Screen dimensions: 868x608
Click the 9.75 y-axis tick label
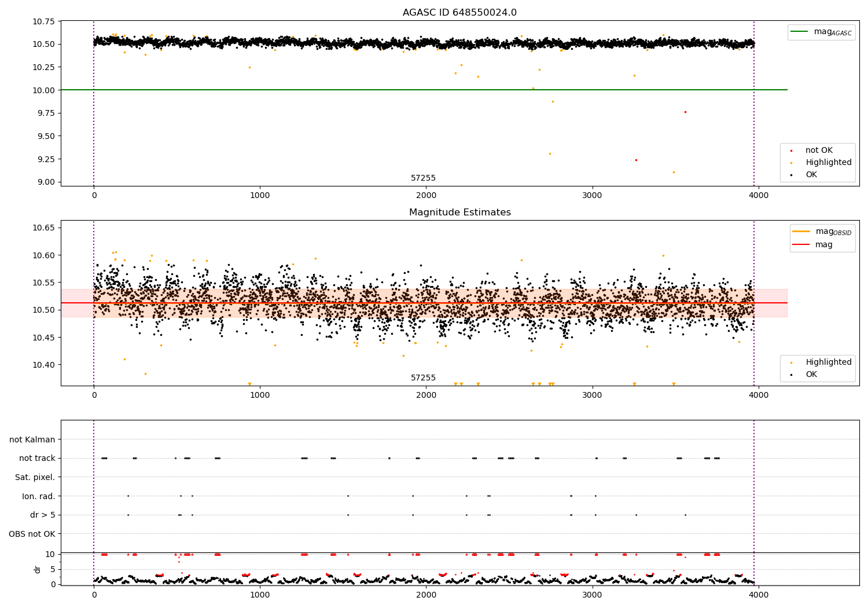pos(46,113)
